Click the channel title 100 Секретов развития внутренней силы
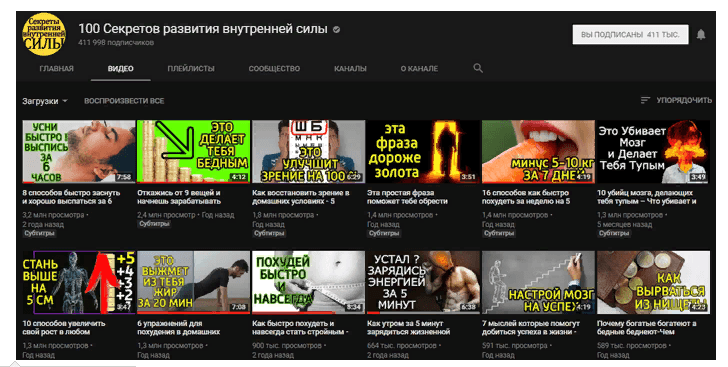Image resolution: width=728 pixels, height=367 pixels. click(203, 29)
